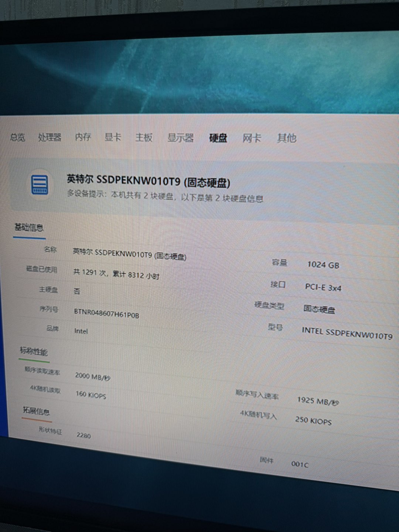Click the serial number BTNR048607H61P0B
The height and width of the screenshot is (532, 399).
pos(106,313)
